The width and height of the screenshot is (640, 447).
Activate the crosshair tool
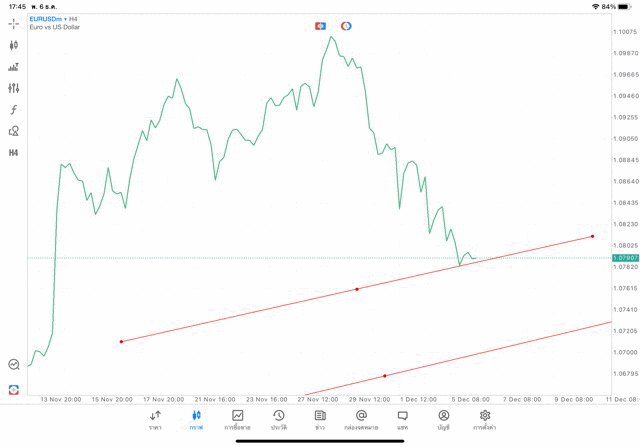[x=14, y=23]
